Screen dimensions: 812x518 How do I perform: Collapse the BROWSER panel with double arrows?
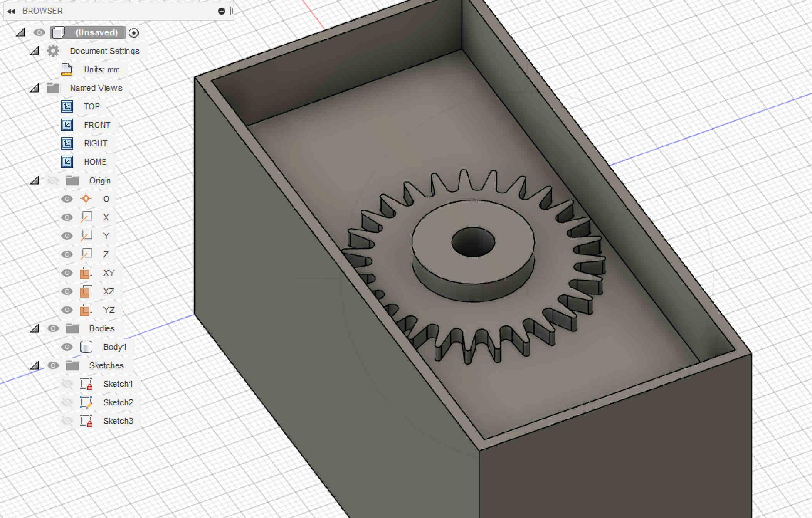(11, 11)
